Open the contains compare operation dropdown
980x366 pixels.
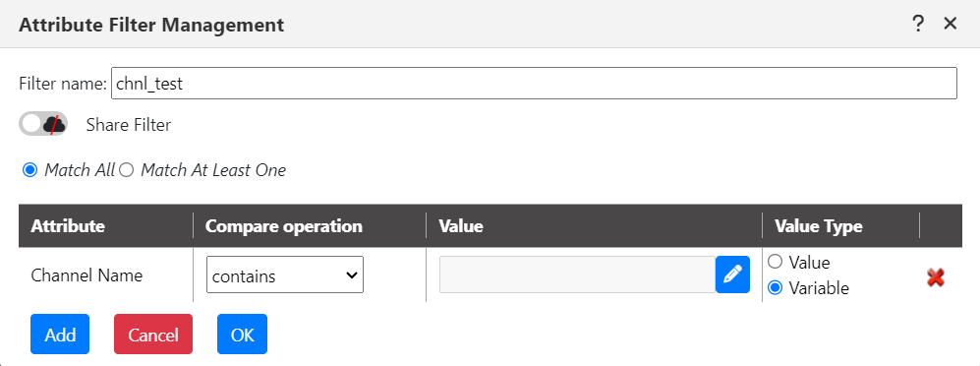click(x=285, y=274)
